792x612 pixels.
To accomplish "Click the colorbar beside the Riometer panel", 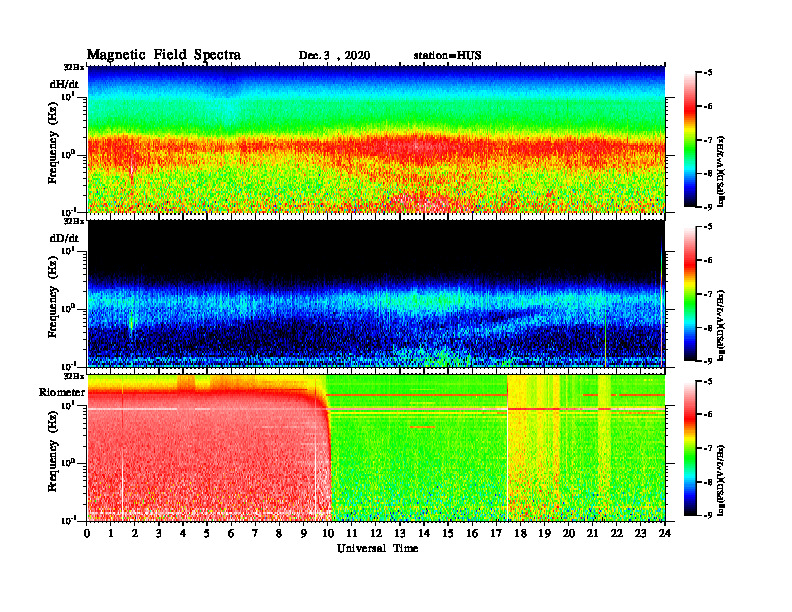I will tap(689, 448).
